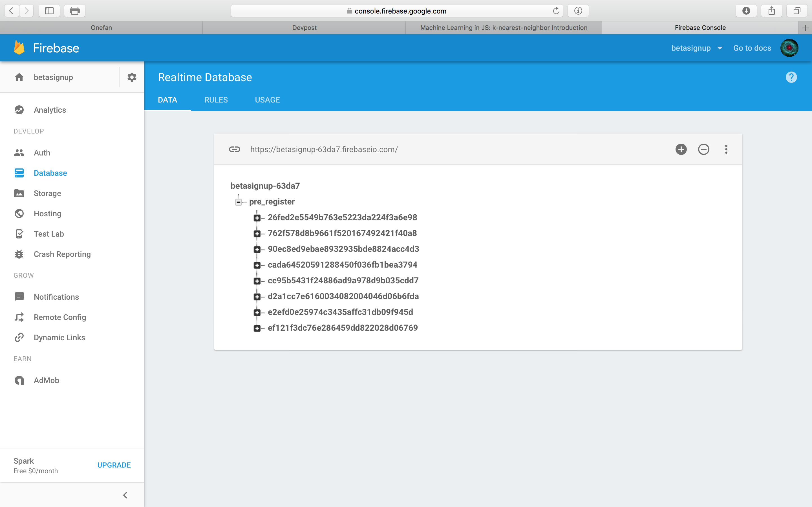Open the database three-dot overflow menu
Viewport: 812px width, 507px height.
pos(726,149)
